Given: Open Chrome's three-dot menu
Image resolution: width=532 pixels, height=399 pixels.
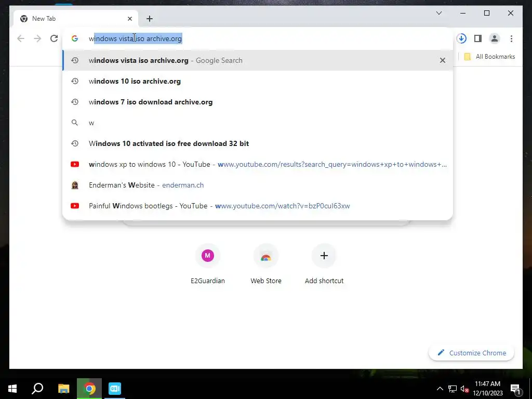Looking at the screenshot, I should pyautogui.click(x=511, y=38).
